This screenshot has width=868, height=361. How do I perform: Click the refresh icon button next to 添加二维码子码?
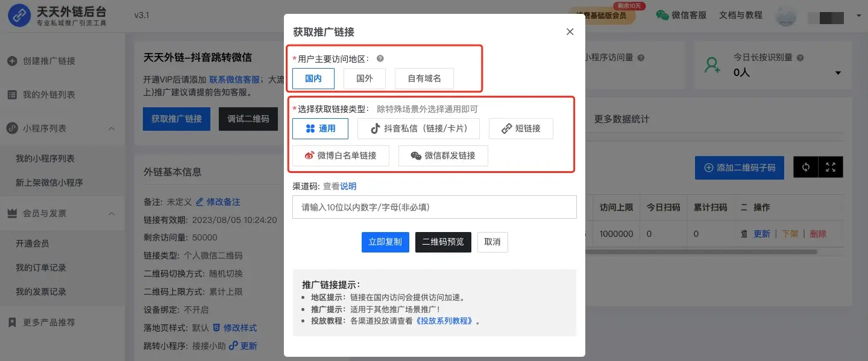(806, 168)
